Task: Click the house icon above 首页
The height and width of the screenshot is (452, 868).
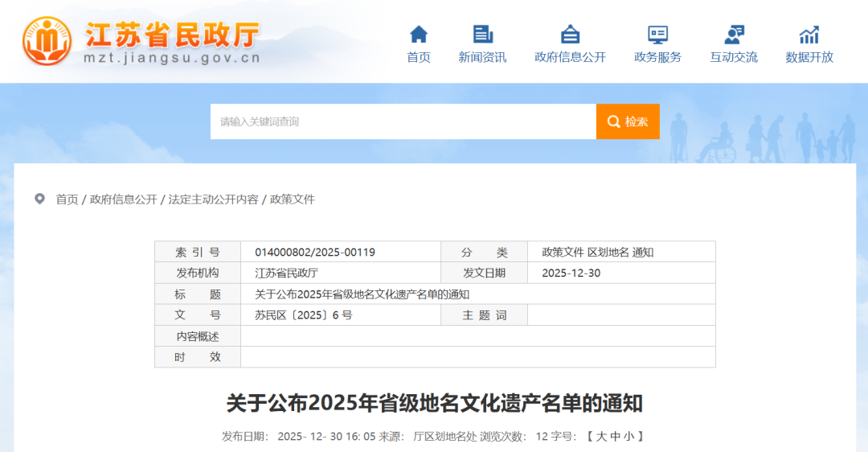Action: click(x=419, y=35)
